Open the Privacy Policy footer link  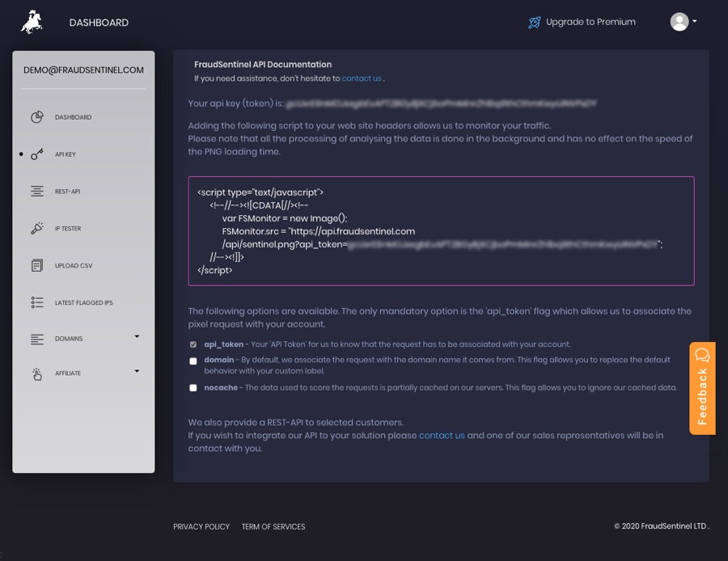pyautogui.click(x=201, y=527)
